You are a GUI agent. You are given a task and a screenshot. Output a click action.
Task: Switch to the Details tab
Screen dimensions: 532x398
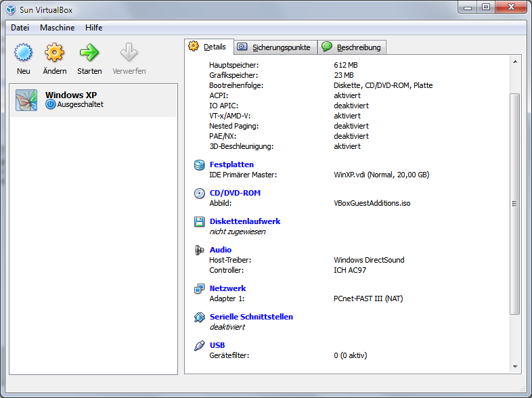[209, 47]
